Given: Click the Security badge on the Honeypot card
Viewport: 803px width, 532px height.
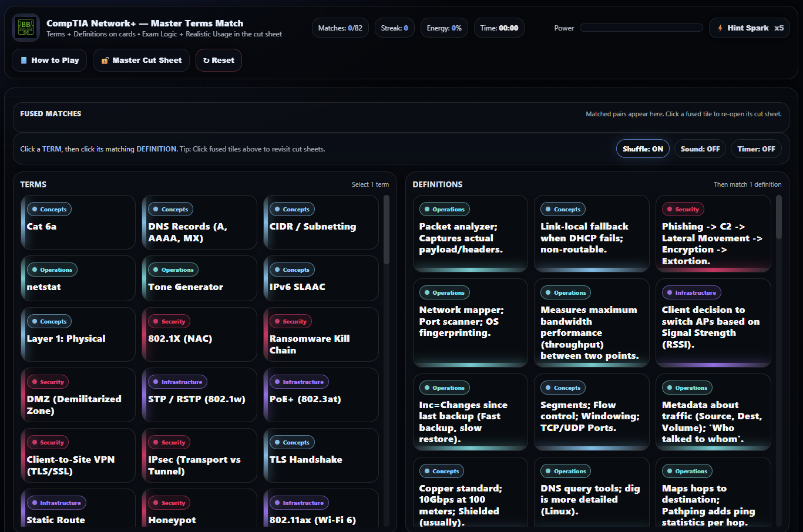Looking at the screenshot, I should click(169, 503).
